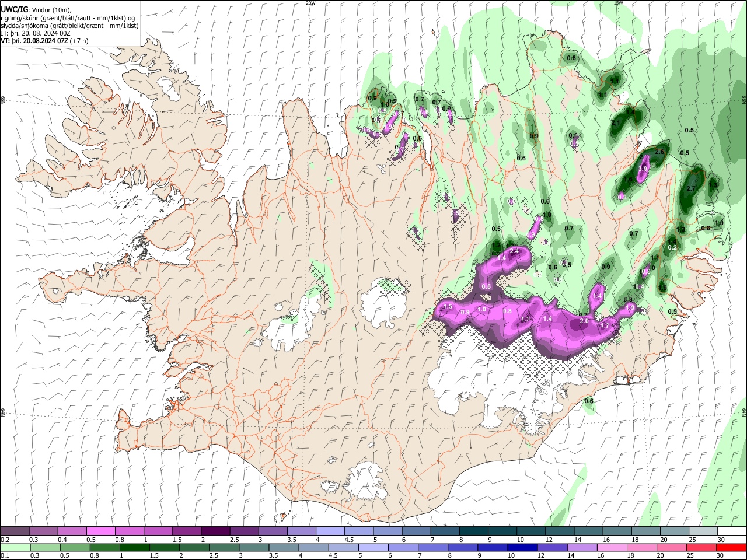Click the bright pink 0.5 snow legend swatch
Screen dimensions: 747x560
pyautogui.click(x=101, y=531)
